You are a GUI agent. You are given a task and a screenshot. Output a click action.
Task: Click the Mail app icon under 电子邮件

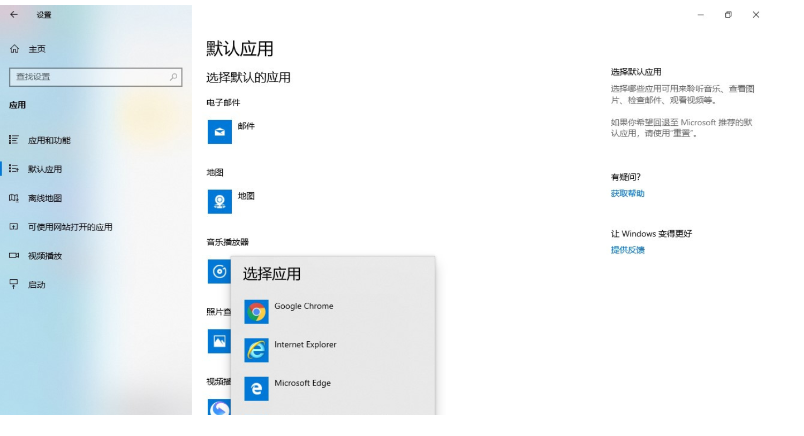tap(220, 131)
